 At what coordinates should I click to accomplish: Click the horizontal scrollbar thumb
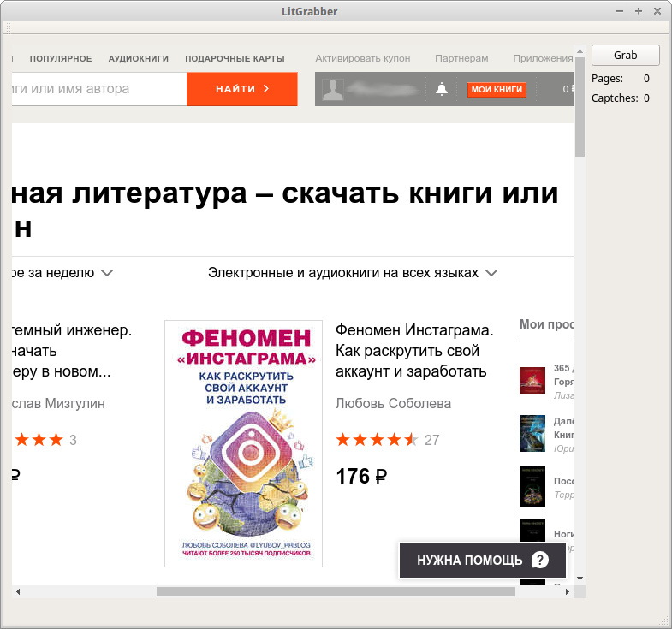point(336,591)
